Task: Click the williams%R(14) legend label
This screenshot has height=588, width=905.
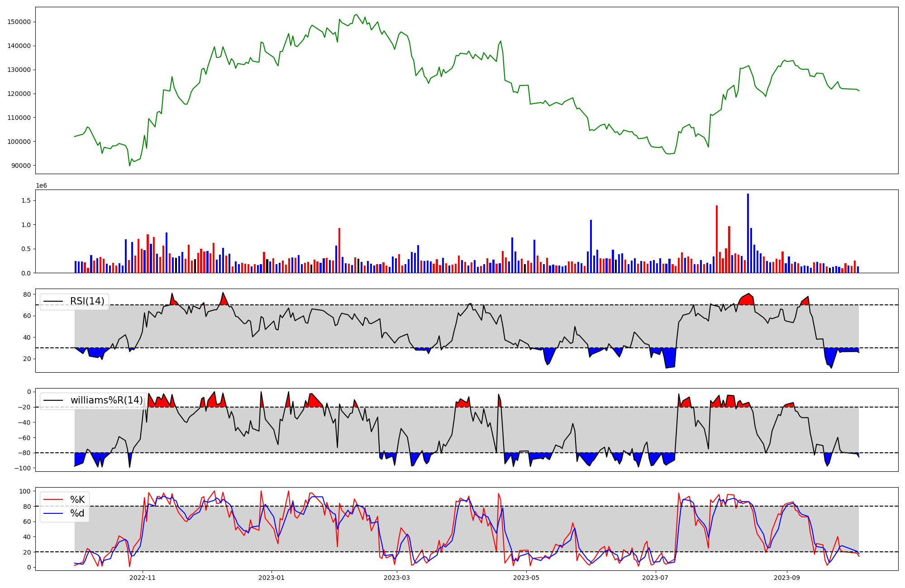Action: pyautogui.click(x=106, y=400)
